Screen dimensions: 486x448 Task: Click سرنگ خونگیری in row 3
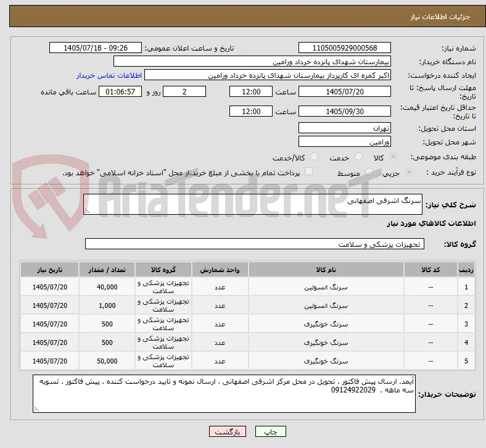click(326, 325)
